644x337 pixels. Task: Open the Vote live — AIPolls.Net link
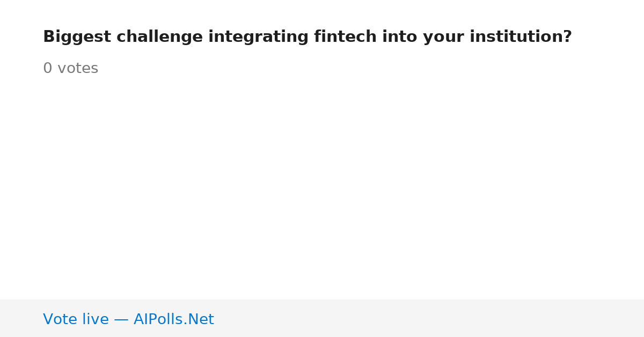tap(128, 319)
